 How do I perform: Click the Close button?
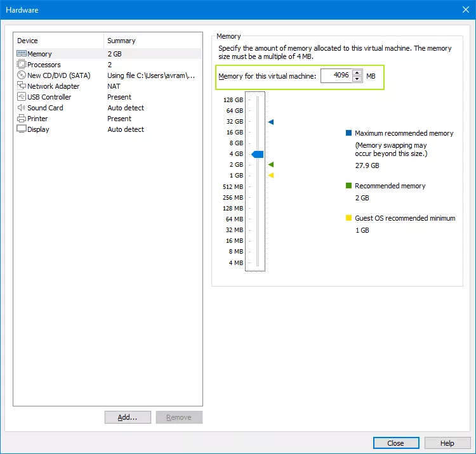pos(396,443)
